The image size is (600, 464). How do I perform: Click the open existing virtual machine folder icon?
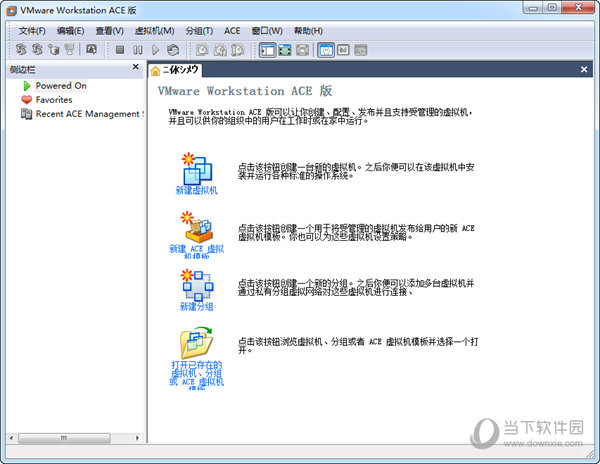[x=197, y=343]
